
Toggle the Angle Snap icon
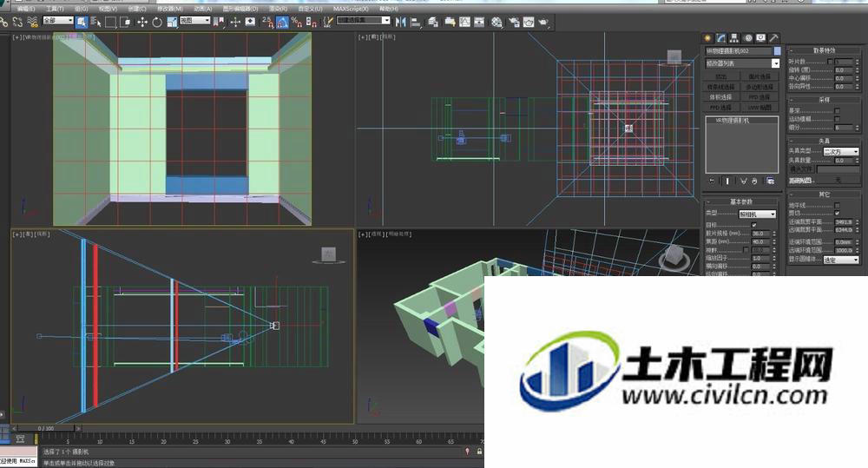[x=282, y=22]
